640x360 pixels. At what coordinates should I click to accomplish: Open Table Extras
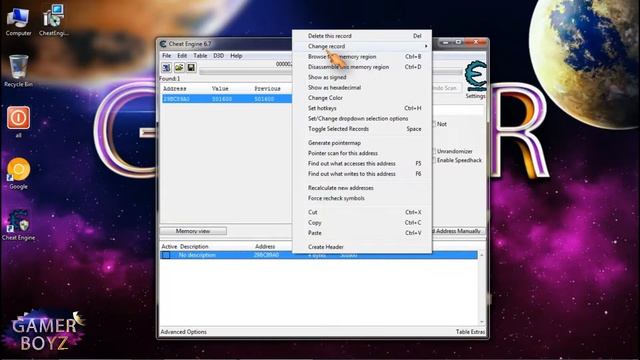click(x=470, y=332)
